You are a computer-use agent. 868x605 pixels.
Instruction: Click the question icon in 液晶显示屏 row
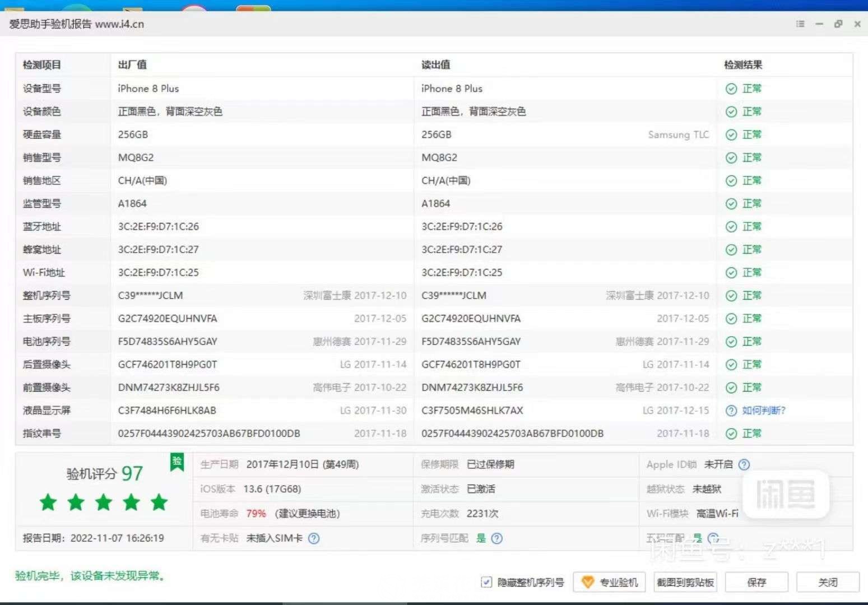pos(731,411)
